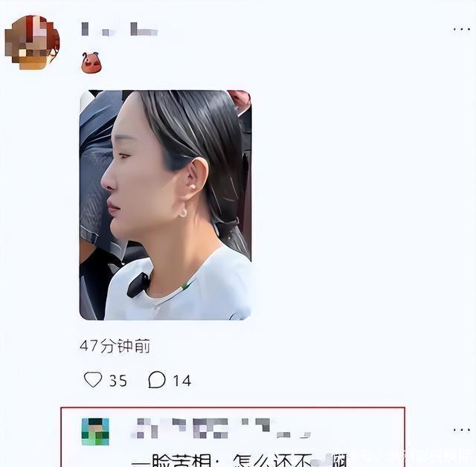Open the commenter's green pixelated avatar
The width and height of the screenshot is (476, 467).
point(95,431)
